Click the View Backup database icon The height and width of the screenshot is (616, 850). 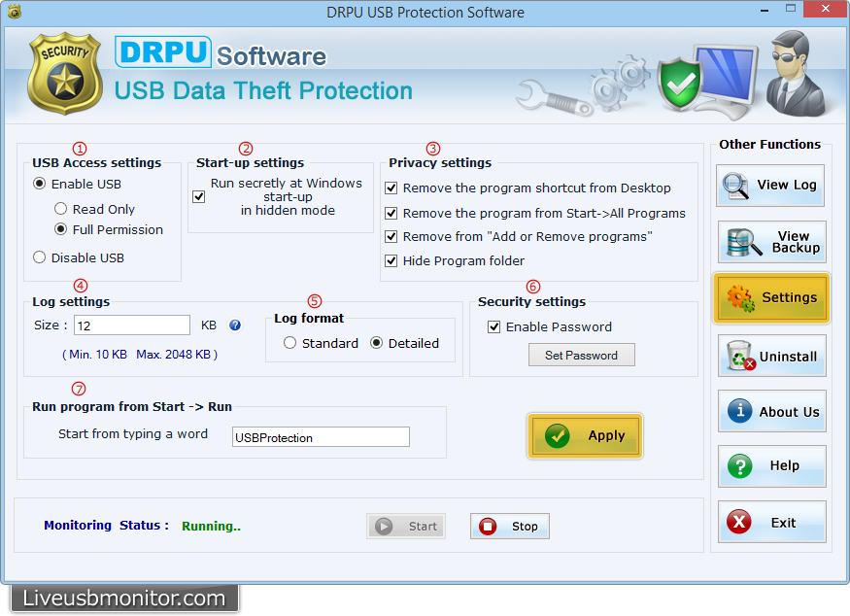[743, 242]
